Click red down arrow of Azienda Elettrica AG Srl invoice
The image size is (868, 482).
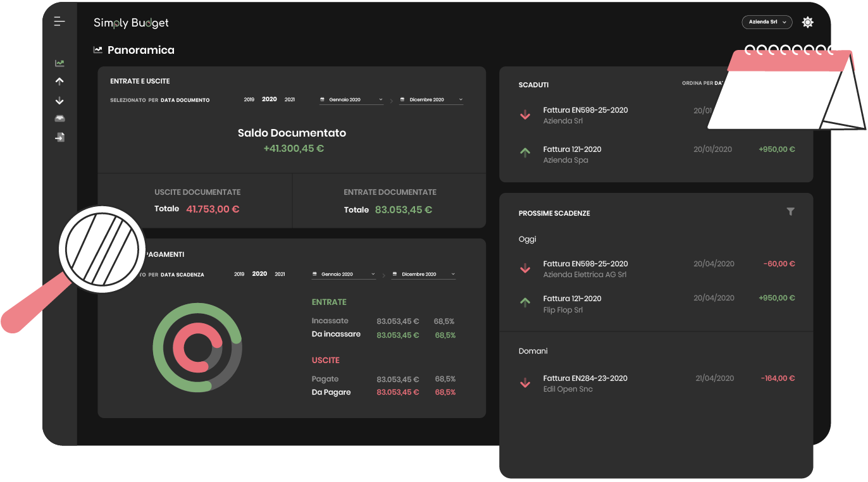pyautogui.click(x=524, y=269)
